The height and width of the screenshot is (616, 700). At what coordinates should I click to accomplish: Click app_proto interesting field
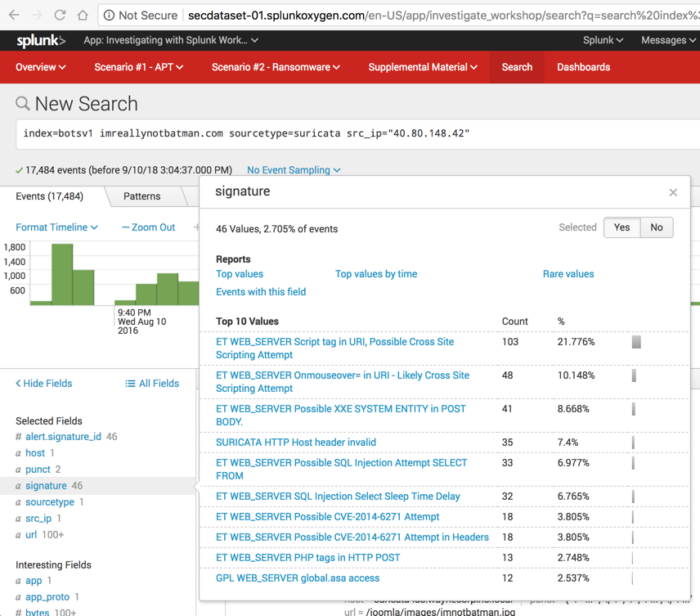point(47,597)
